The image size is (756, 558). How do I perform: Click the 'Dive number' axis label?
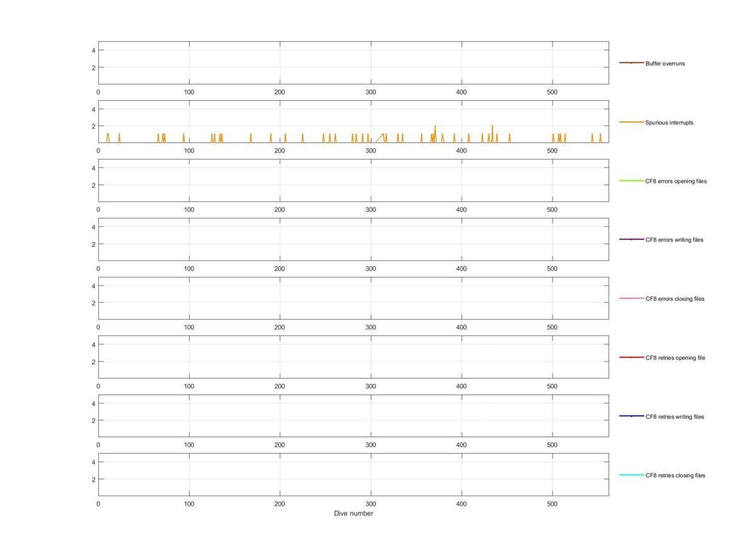pyautogui.click(x=353, y=513)
